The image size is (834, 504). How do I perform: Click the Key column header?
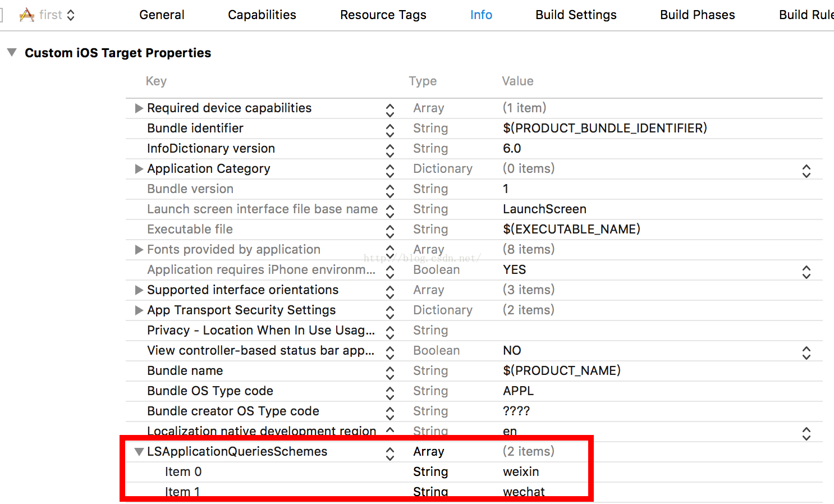click(156, 81)
